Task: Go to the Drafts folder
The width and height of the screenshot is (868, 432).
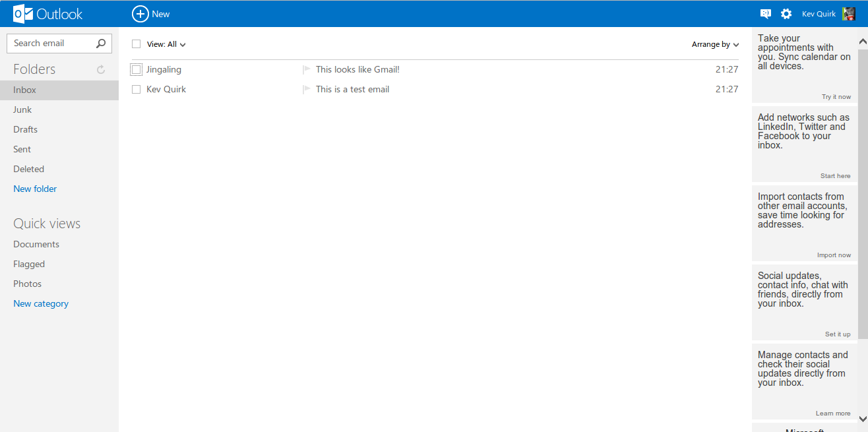Action: (x=25, y=129)
